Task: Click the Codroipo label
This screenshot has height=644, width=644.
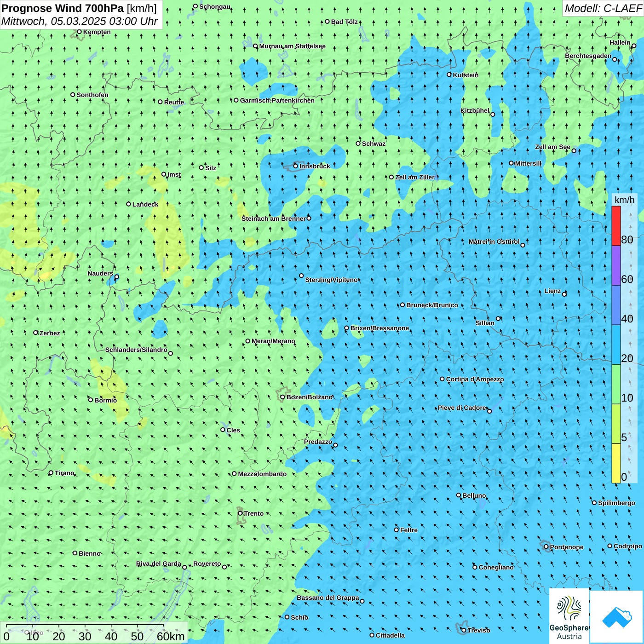Action: (628, 546)
